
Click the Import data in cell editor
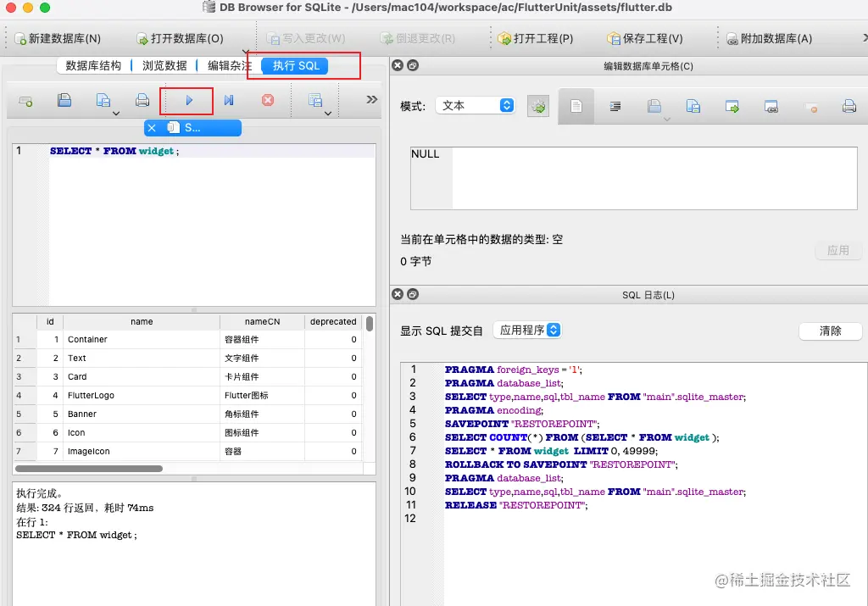coord(654,105)
